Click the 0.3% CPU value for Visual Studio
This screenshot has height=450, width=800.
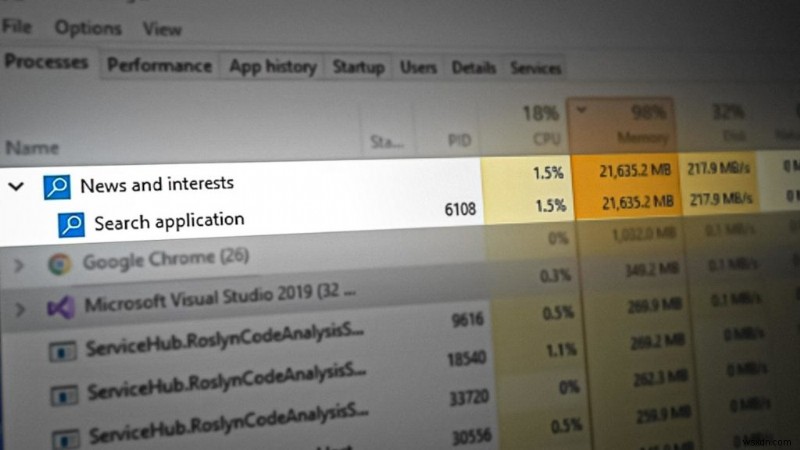(555, 276)
